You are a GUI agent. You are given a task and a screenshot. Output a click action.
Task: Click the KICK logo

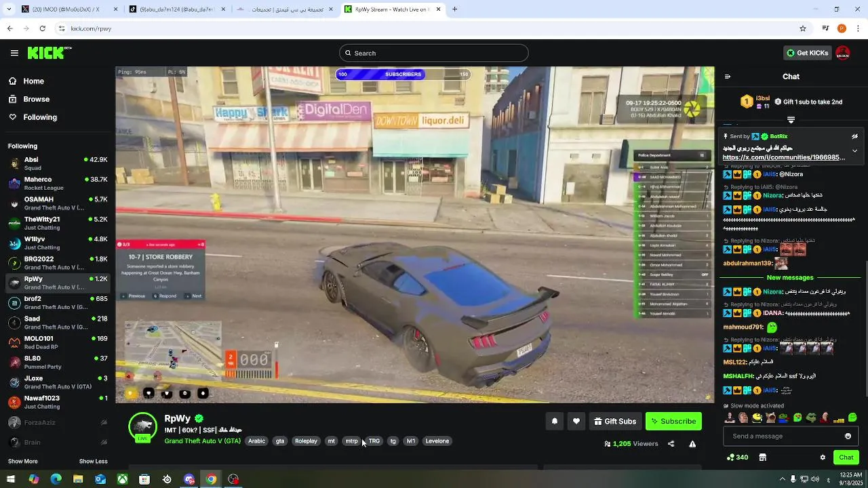[x=49, y=53]
